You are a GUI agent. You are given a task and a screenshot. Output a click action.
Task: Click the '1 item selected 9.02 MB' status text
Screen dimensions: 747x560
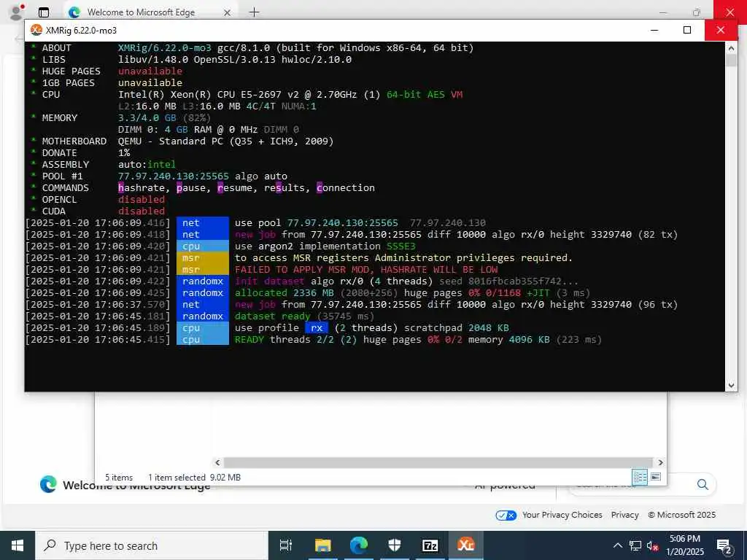[194, 477]
